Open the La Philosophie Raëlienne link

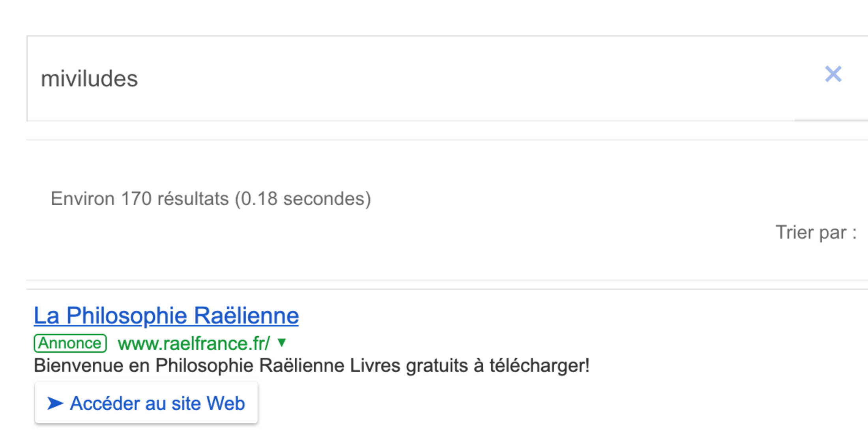pos(166,315)
